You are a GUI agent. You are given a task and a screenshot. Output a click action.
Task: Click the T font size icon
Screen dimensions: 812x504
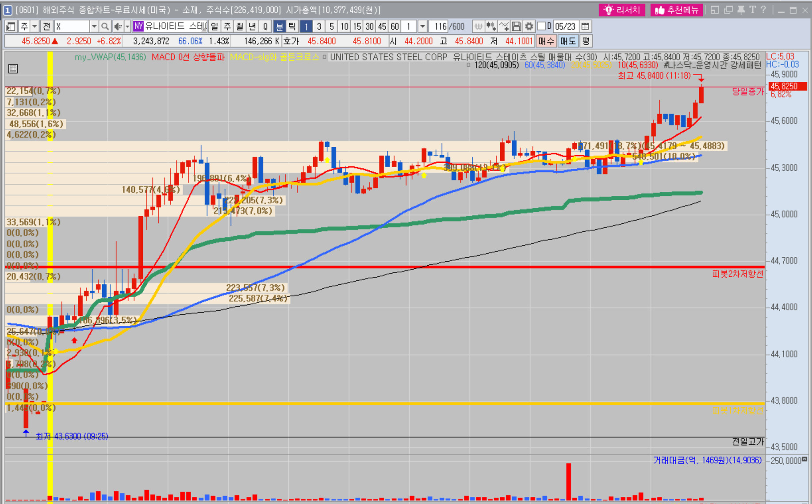[x=752, y=10]
